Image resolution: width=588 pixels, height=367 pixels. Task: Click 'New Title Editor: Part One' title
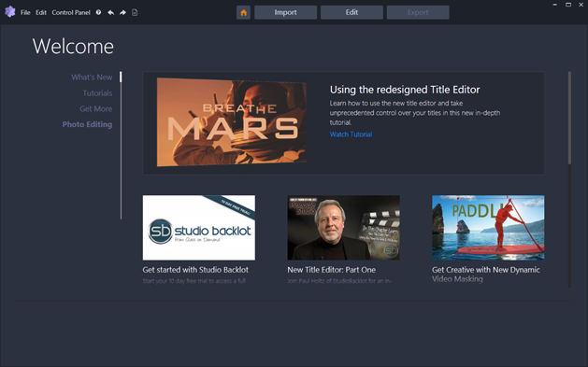coord(331,270)
